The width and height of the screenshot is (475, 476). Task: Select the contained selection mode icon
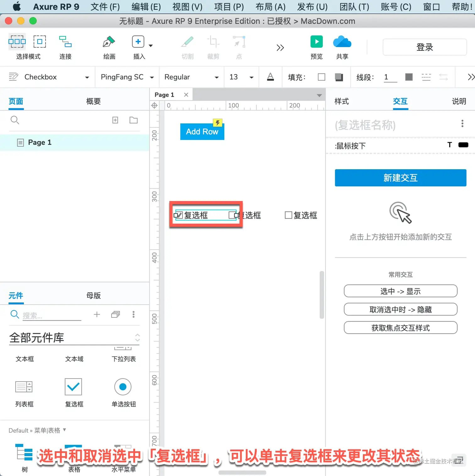pyautogui.click(x=40, y=41)
